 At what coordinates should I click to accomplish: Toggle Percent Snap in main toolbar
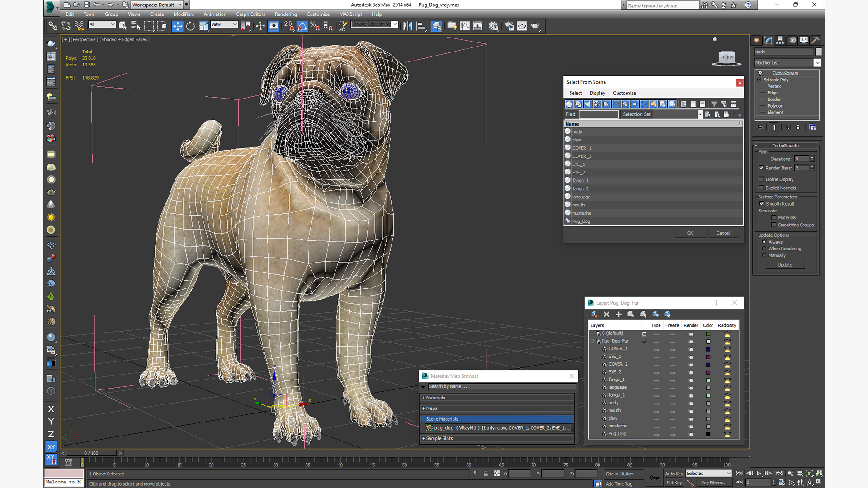315,26
